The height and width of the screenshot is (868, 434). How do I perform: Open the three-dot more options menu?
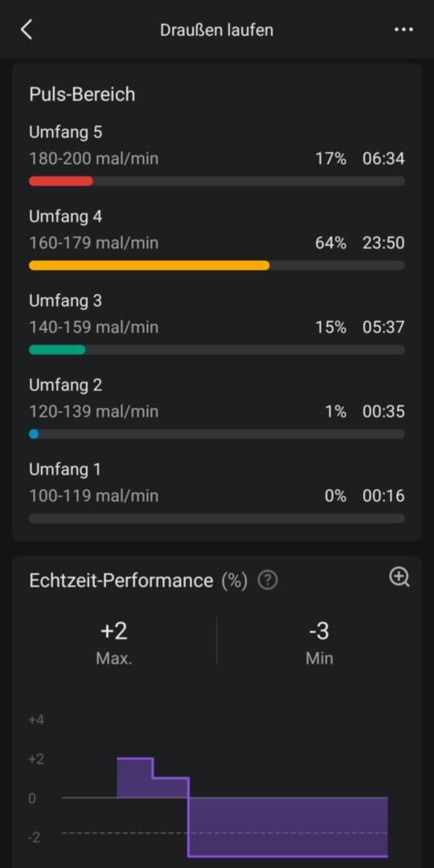pyautogui.click(x=403, y=30)
